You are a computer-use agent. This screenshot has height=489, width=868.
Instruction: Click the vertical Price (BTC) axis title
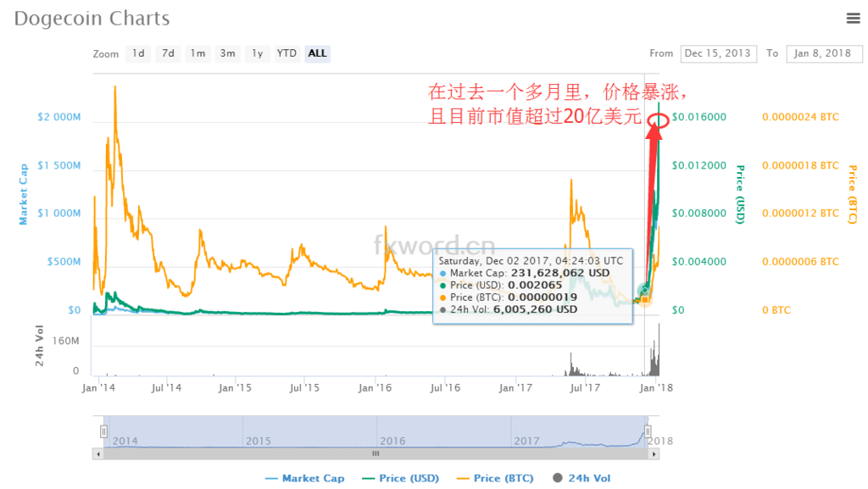point(853,194)
